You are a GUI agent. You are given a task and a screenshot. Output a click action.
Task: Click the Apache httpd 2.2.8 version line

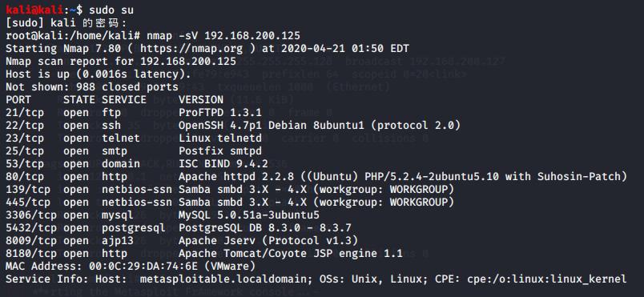click(403, 176)
